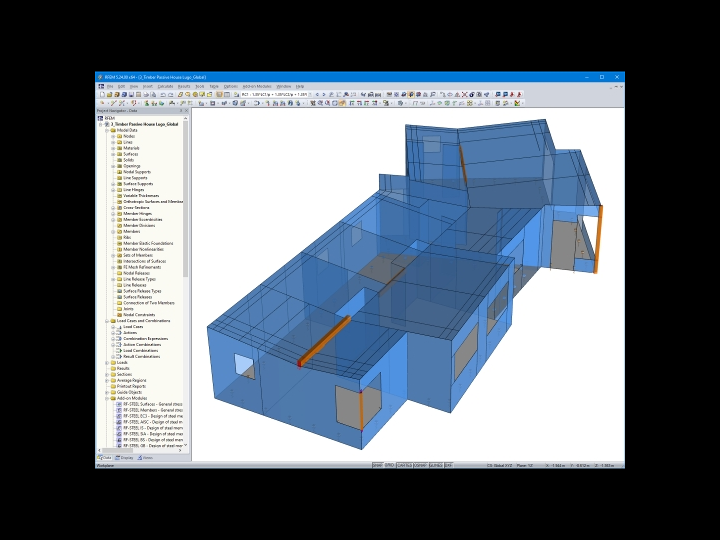Go to previous load case arrow
This screenshot has width=720, height=540.
pos(317,95)
